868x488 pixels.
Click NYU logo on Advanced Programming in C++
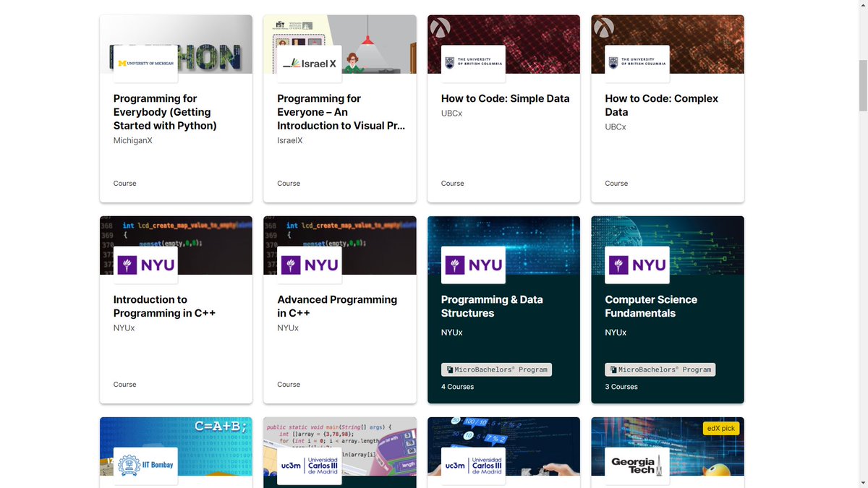click(310, 265)
